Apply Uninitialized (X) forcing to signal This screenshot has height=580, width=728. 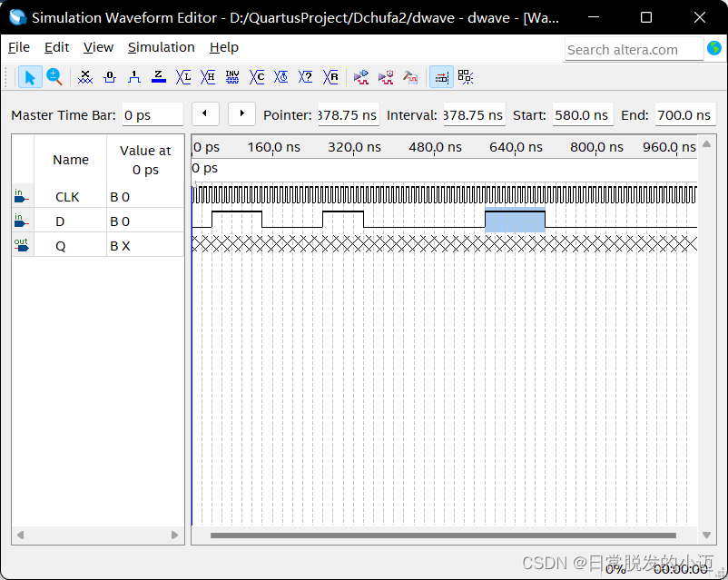(85, 77)
